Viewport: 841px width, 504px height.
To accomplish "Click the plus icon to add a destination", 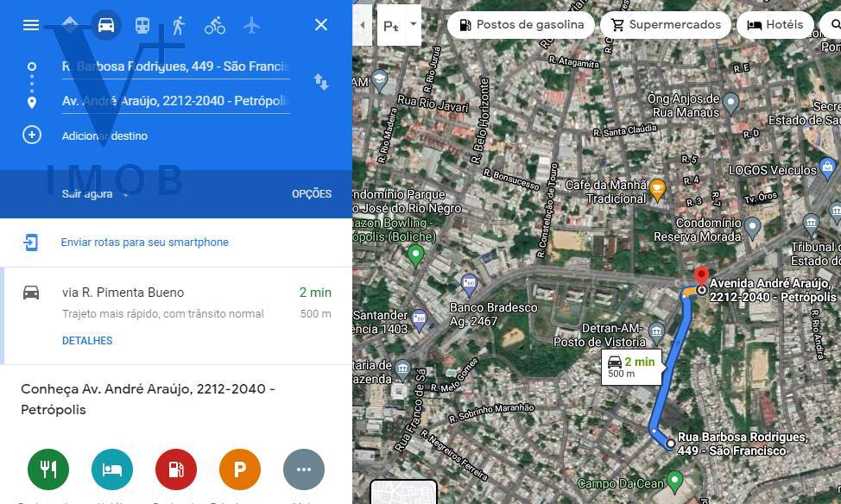I will (32, 135).
